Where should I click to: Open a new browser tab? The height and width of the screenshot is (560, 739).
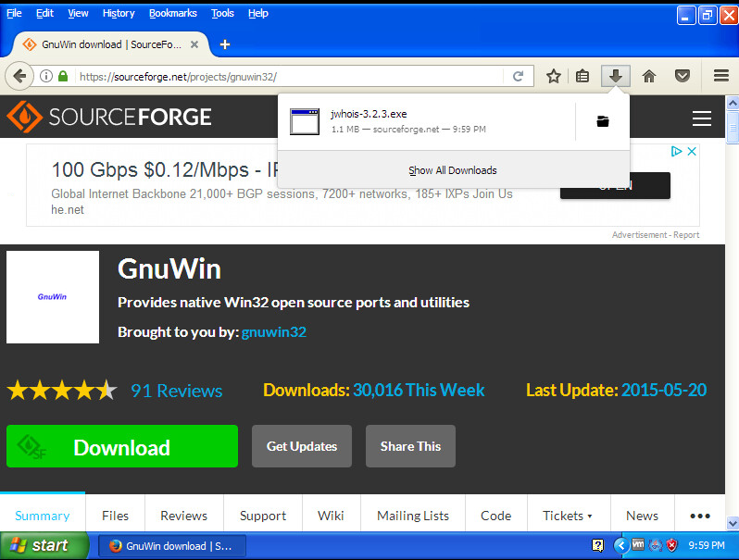click(x=225, y=44)
